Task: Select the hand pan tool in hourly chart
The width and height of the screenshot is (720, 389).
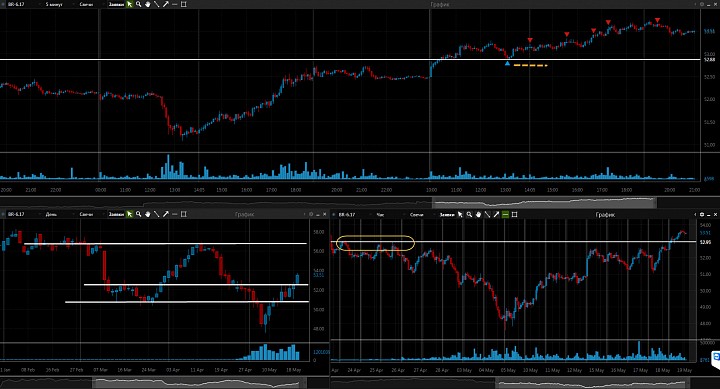Action: (x=478, y=214)
